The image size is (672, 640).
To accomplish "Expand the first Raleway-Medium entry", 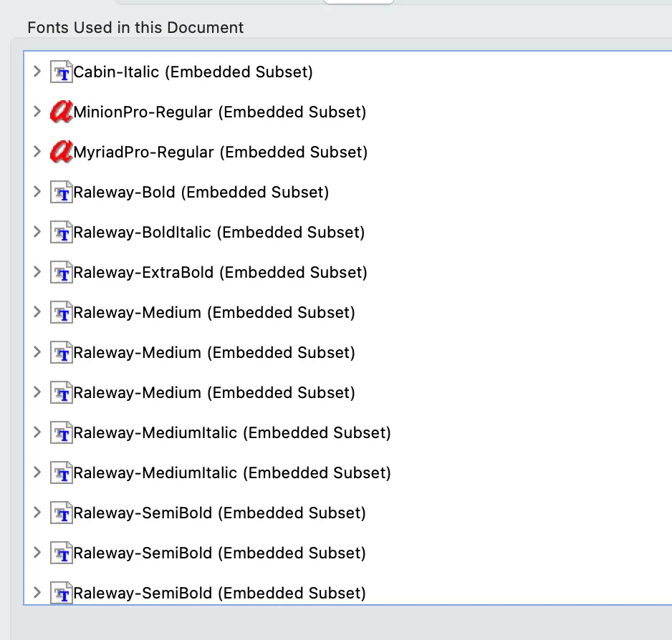I will click(37, 312).
